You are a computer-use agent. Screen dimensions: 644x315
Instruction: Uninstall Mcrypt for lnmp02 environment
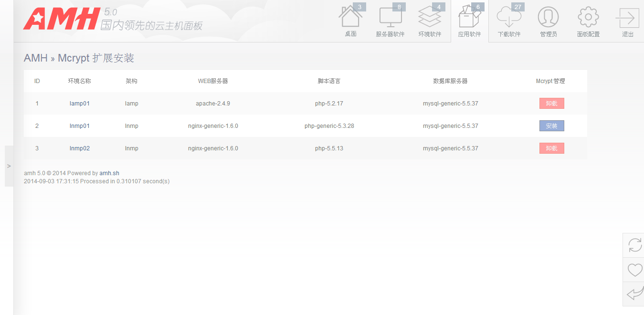[551, 148]
